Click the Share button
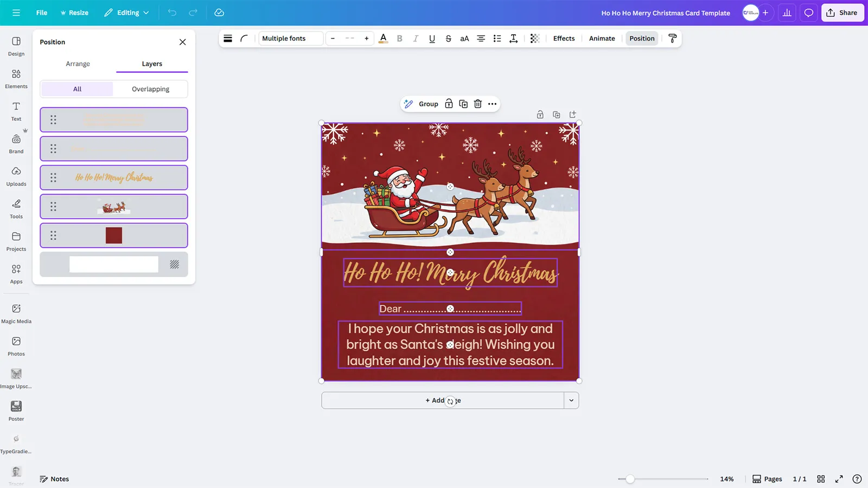 (x=843, y=12)
